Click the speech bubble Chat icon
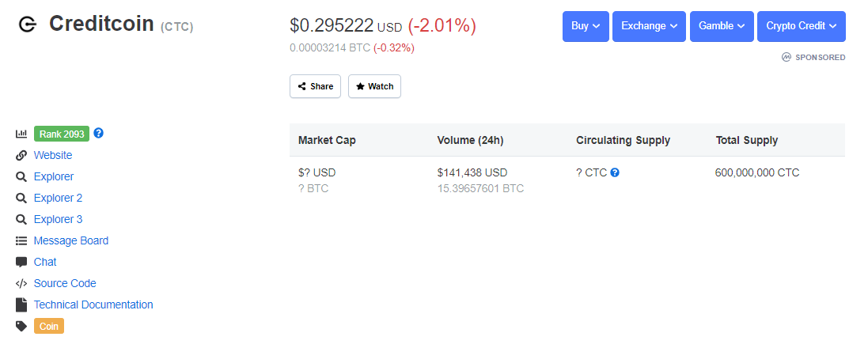868x348 pixels. pos(21,262)
